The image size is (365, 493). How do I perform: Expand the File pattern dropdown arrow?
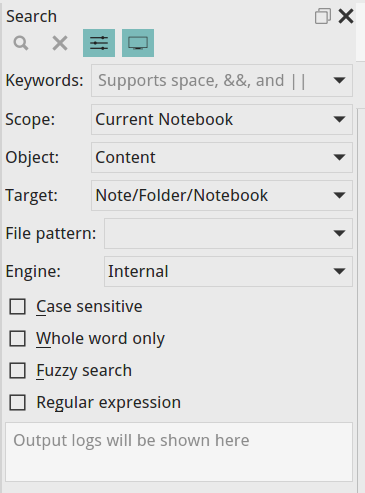coord(339,233)
